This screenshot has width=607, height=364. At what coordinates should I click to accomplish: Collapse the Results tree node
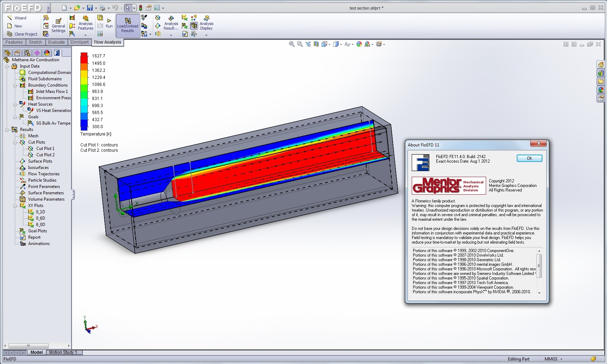pyautogui.click(x=7, y=130)
